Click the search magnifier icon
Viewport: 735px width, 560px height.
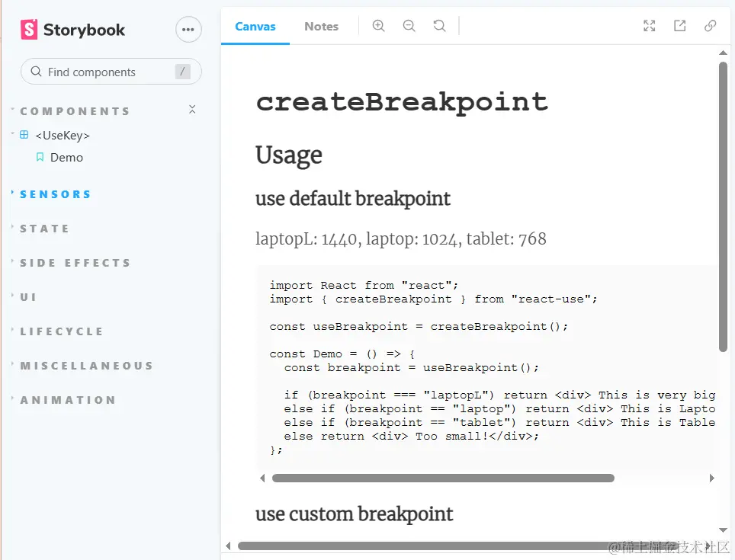coord(36,72)
